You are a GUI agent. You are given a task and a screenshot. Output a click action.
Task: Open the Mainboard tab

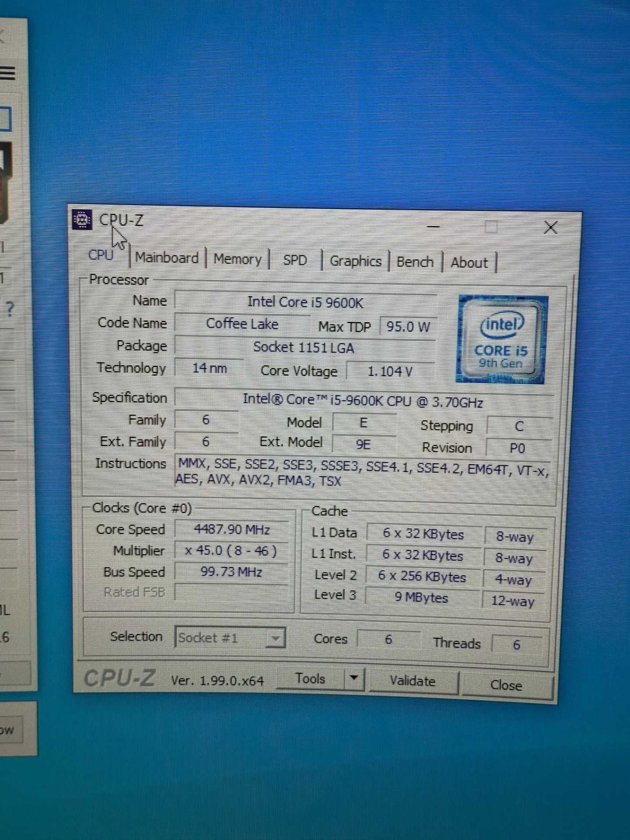click(167, 258)
